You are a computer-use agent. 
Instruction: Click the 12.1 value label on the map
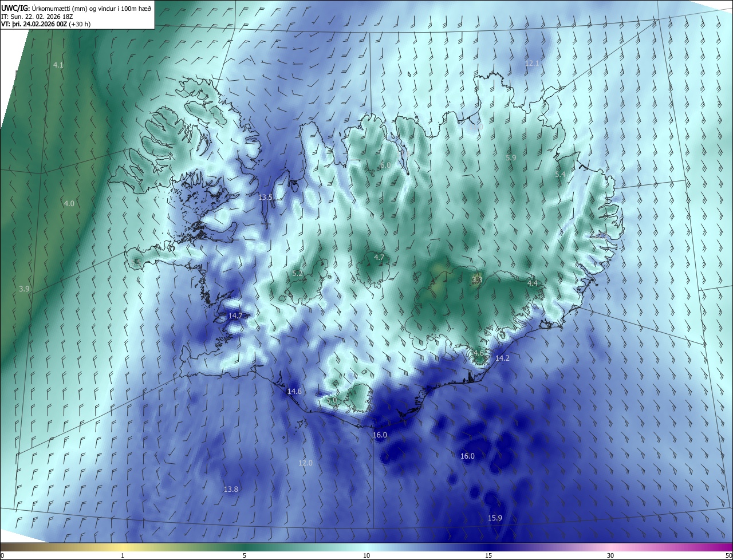532,63
